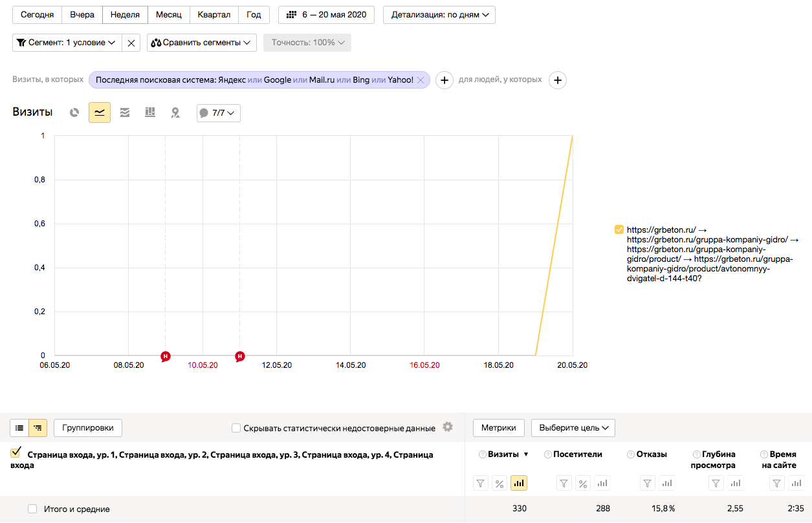
Task: Enable hiding statistically unreliable data
Action: pos(237,428)
